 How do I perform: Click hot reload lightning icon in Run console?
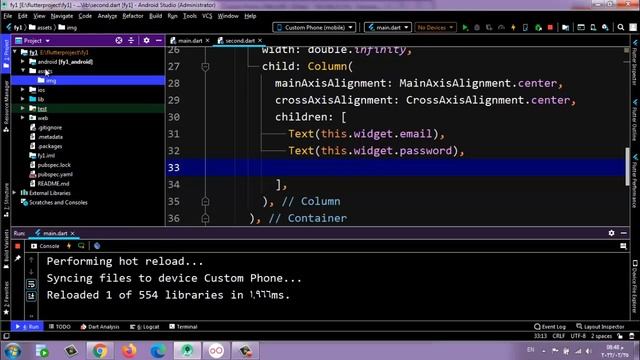(x=69, y=246)
